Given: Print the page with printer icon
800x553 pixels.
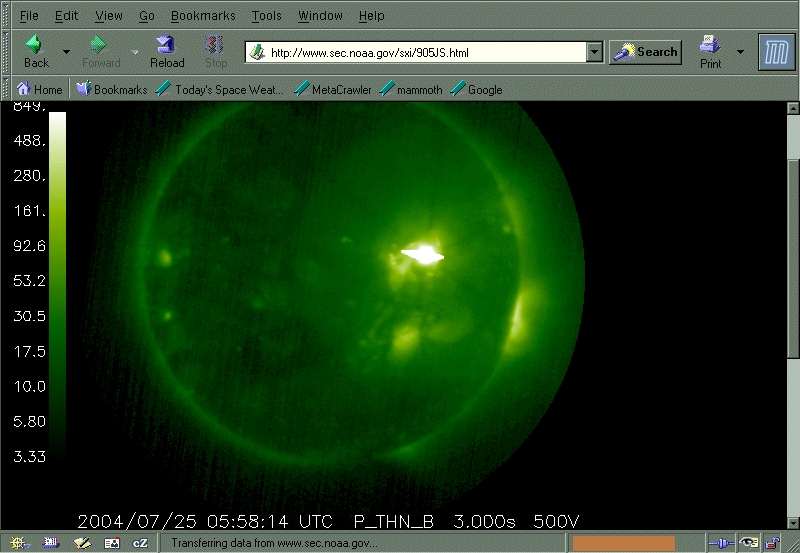Looking at the screenshot, I should click(x=710, y=52).
